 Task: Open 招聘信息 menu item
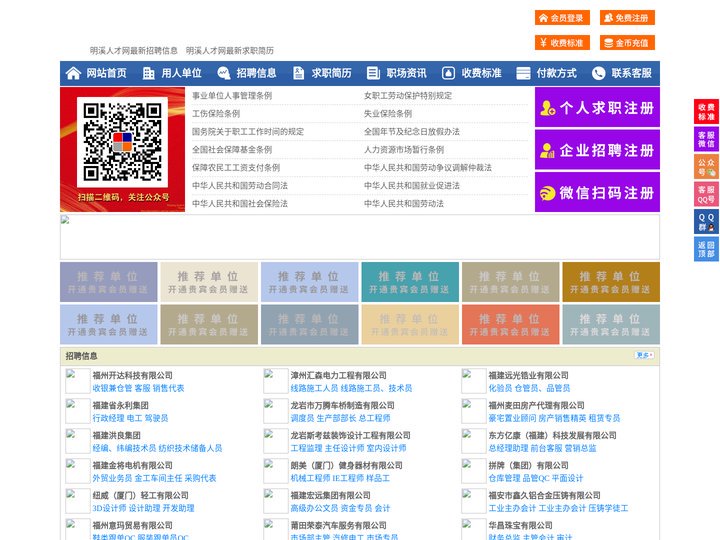(256, 73)
